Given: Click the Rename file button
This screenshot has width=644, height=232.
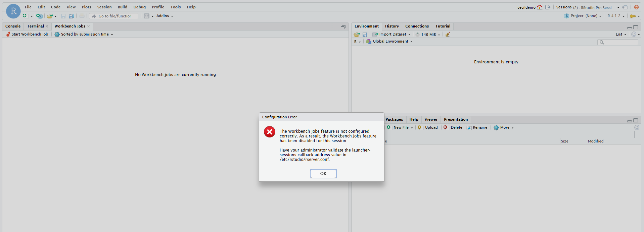Looking at the screenshot, I should coord(477,127).
